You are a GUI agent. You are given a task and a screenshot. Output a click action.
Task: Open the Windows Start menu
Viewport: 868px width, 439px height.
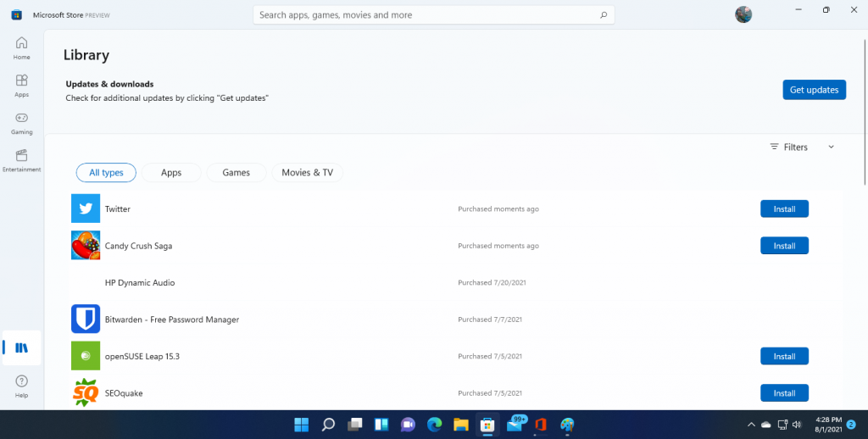[x=302, y=425]
